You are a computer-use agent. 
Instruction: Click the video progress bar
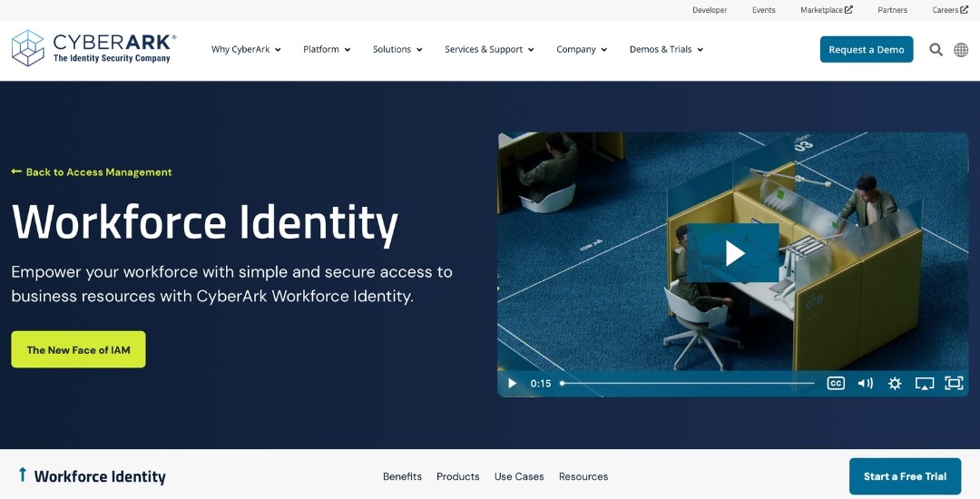click(687, 384)
